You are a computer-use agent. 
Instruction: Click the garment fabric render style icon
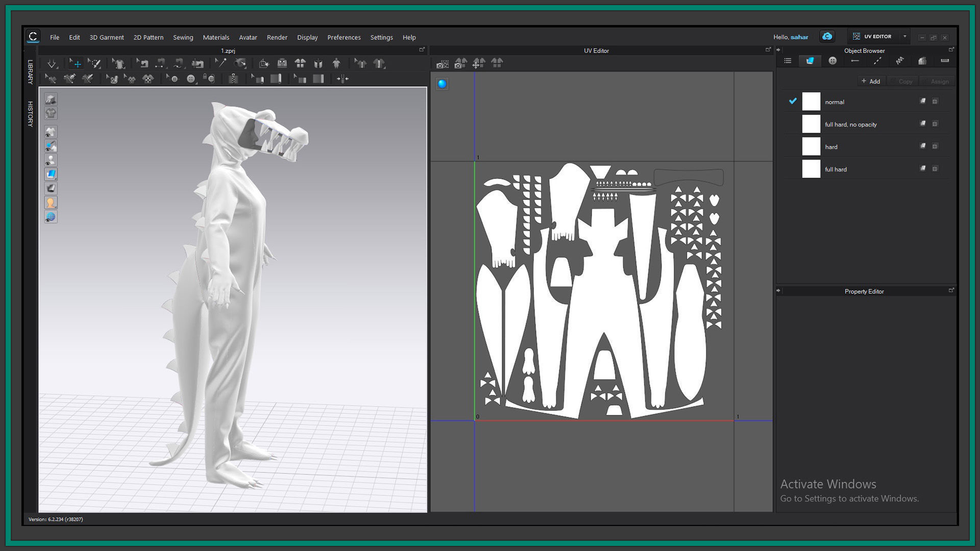(x=51, y=174)
